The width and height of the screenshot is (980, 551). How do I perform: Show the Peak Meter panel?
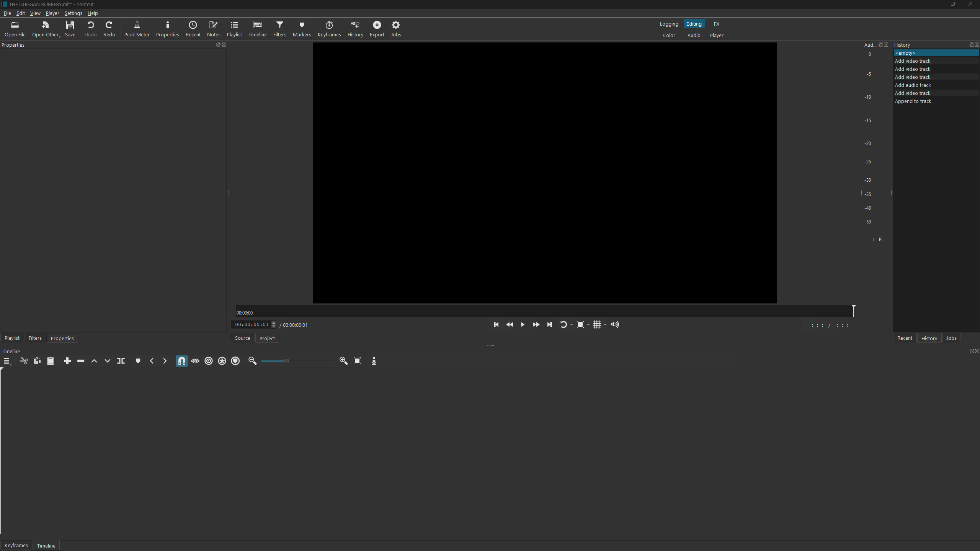(137, 29)
